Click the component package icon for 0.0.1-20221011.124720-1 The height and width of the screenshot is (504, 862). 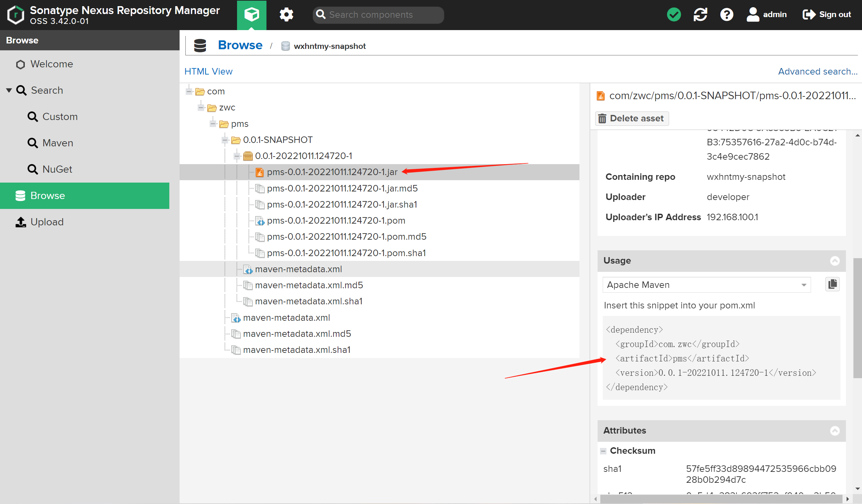248,156
